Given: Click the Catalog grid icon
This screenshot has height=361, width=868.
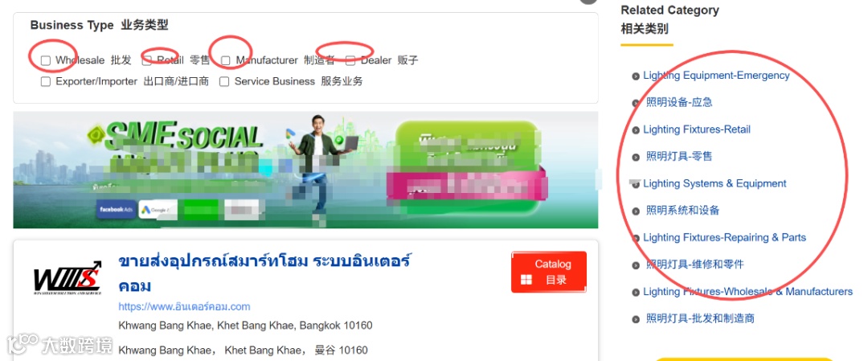Looking at the screenshot, I should pyautogui.click(x=526, y=280).
